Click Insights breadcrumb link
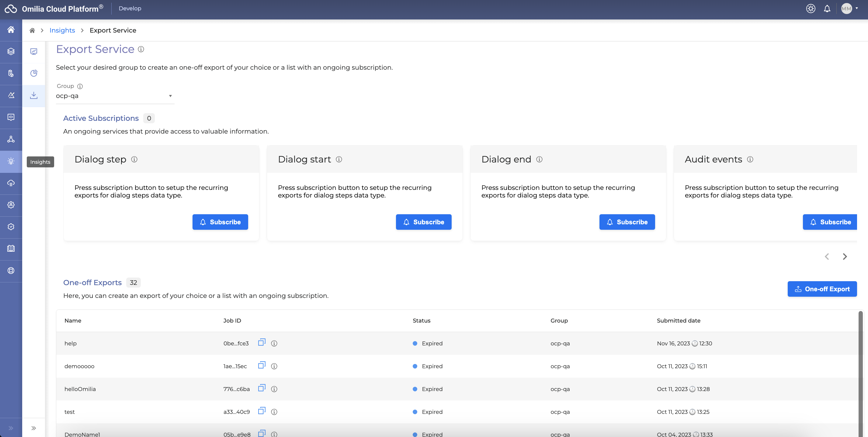This screenshot has width=868, height=437. point(62,30)
